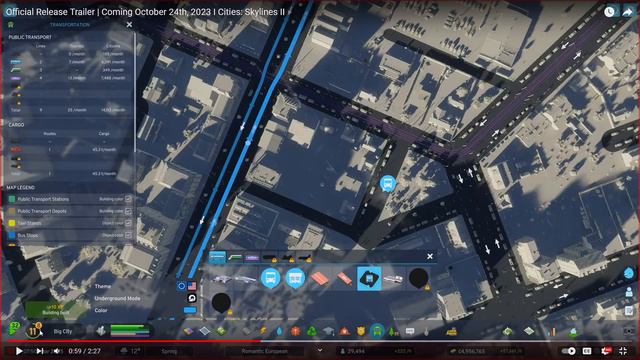Select the European theme circle icon
The width and height of the screenshot is (640, 360).
[182, 286]
